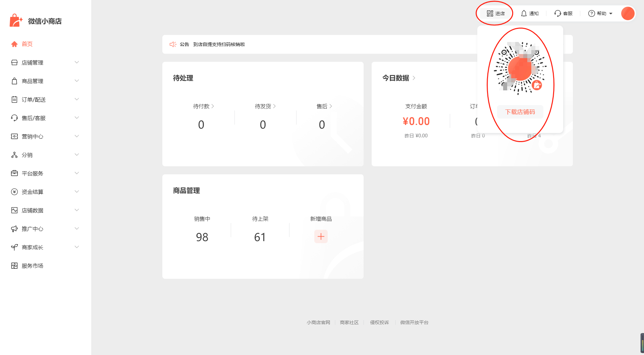The height and width of the screenshot is (355, 644).
Task: Click the headset icon for 售后/客服
Action: coord(14,118)
